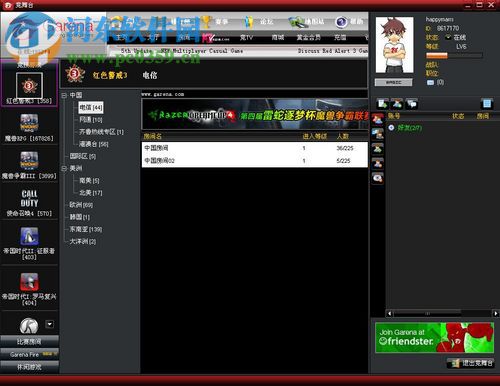The height and width of the screenshot is (386, 500).
Task: Select 北美 [17] region
Action: pyautogui.click(x=91, y=193)
